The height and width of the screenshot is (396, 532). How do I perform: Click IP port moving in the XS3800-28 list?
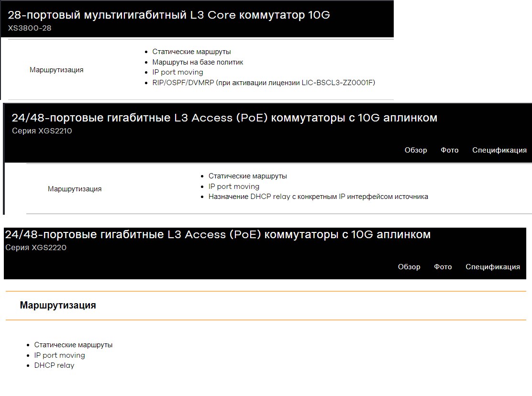[x=177, y=72]
